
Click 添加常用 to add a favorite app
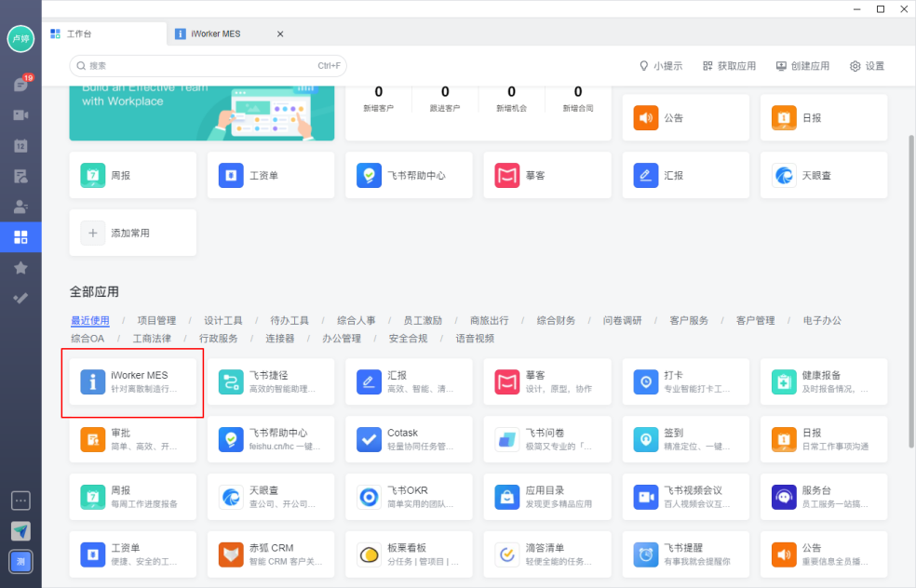[132, 233]
